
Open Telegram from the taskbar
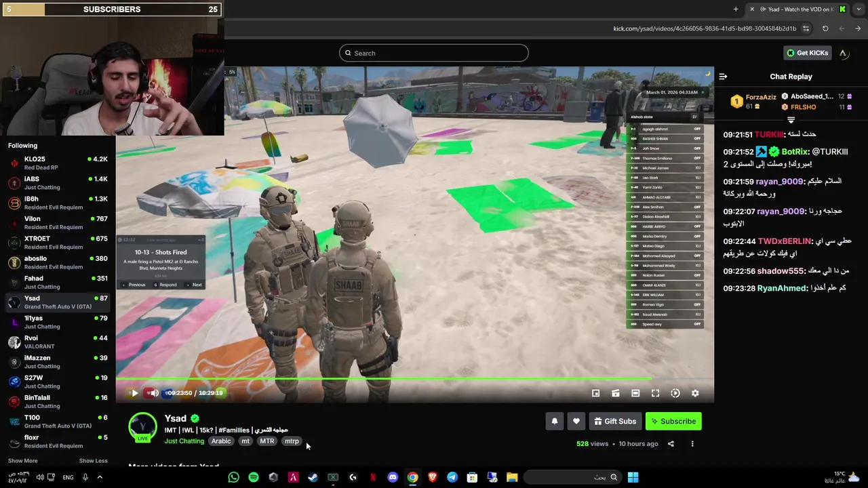coord(452,477)
